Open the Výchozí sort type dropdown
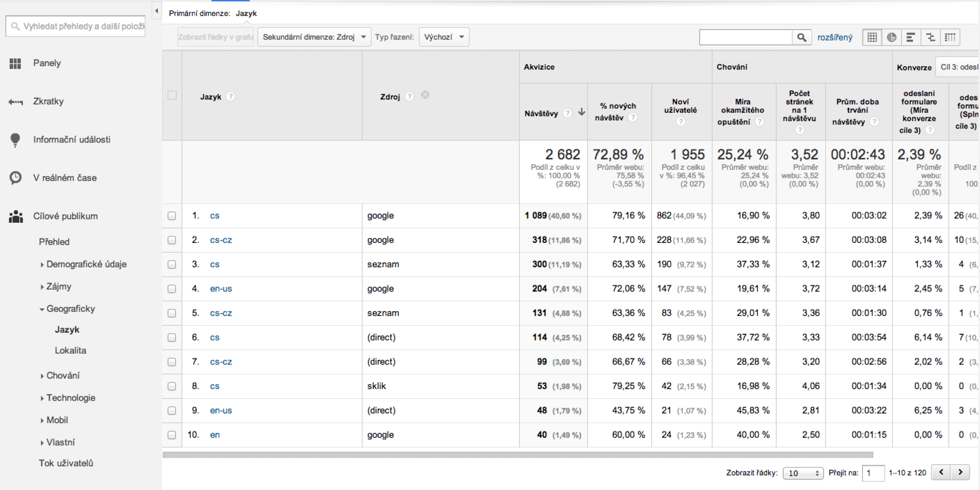This screenshot has width=980, height=490. 444,37
